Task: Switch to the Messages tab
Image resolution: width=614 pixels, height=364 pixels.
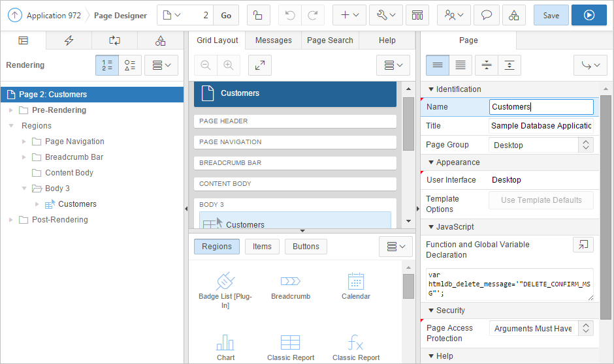Action: tap(273, 40)
